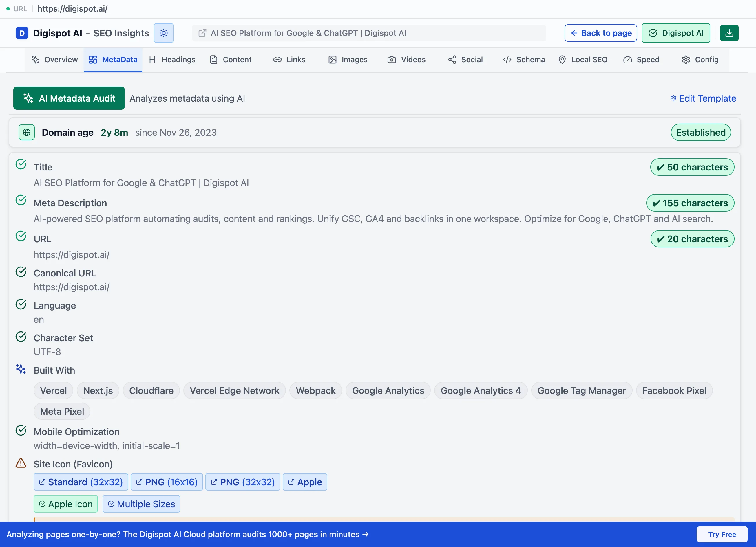Click the canonical URL value text
This screenshot has width=756, height=547.
[71, 287]
